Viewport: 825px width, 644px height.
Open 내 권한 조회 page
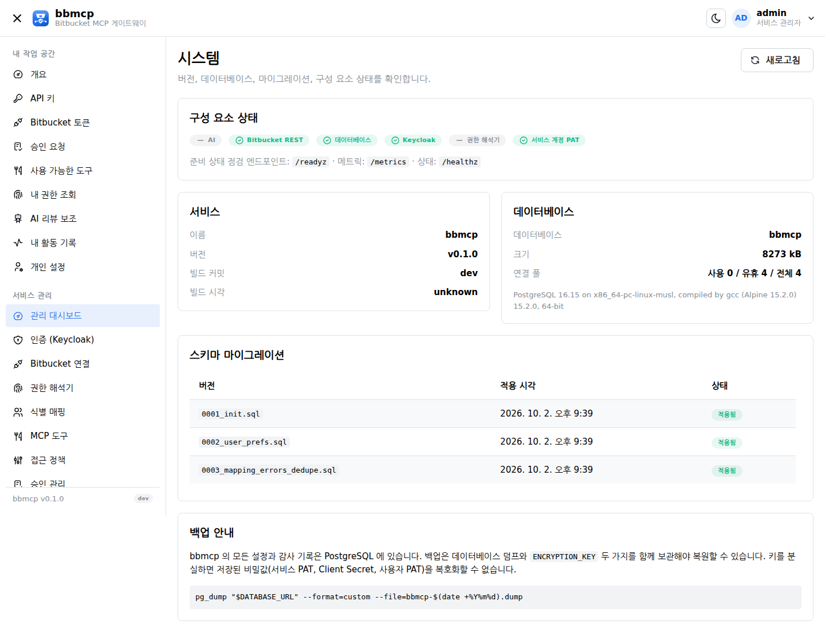point(82,195)
